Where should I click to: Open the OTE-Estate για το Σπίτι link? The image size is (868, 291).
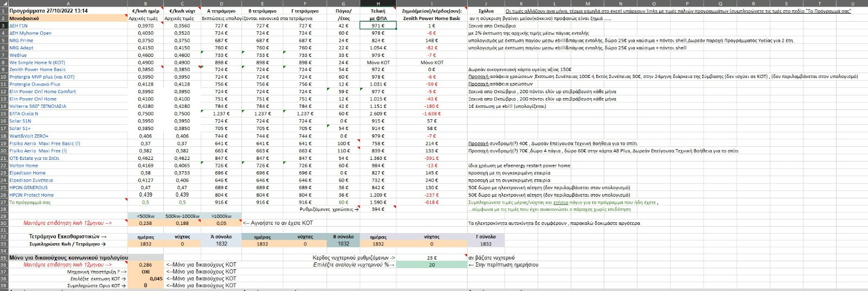click(x=34, y=158)
